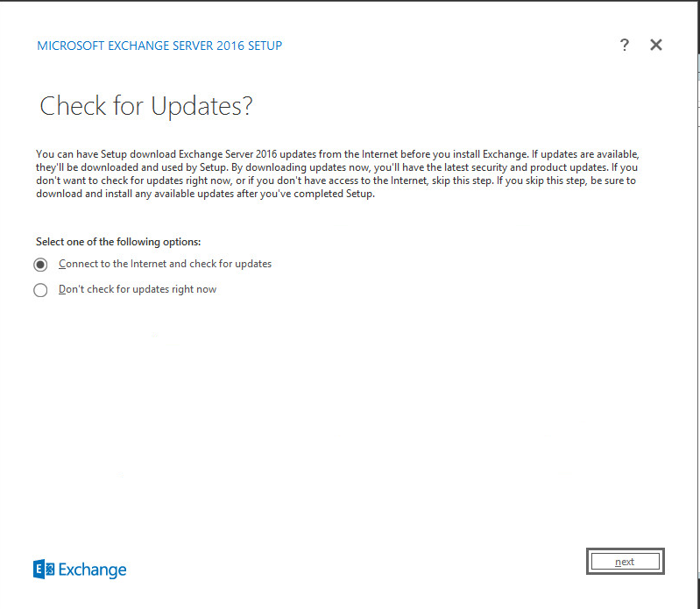Click the underlined D in the Don't check option
Screen dimensions: 700x609
pos(62,289)
